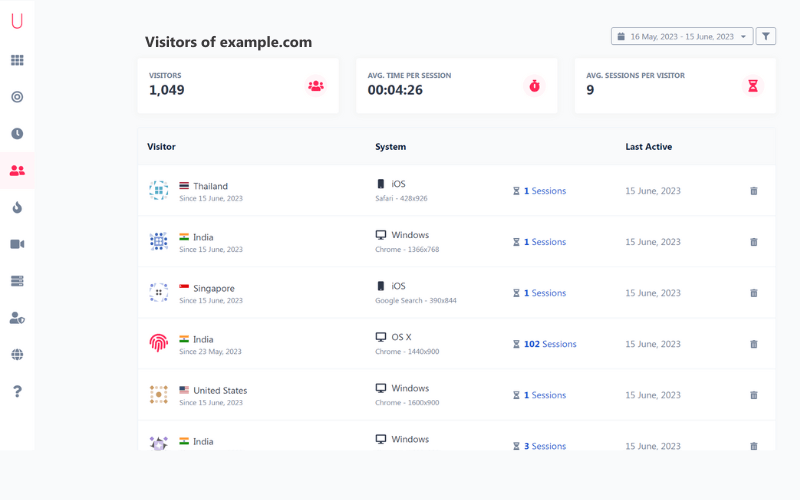This screenshot has width=800, height=500.
Task: Open the clock real-time icon in sidebar
Action: pyautogui.click(x=17, y=134)
